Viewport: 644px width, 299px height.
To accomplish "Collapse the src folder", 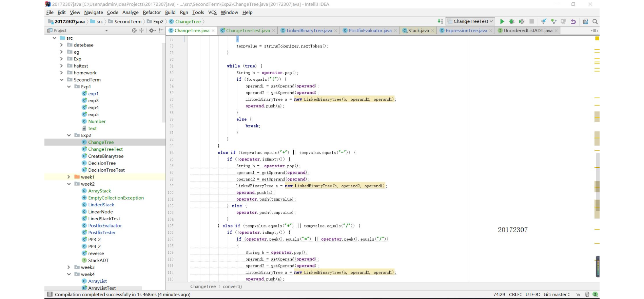I will pos(54,38).
